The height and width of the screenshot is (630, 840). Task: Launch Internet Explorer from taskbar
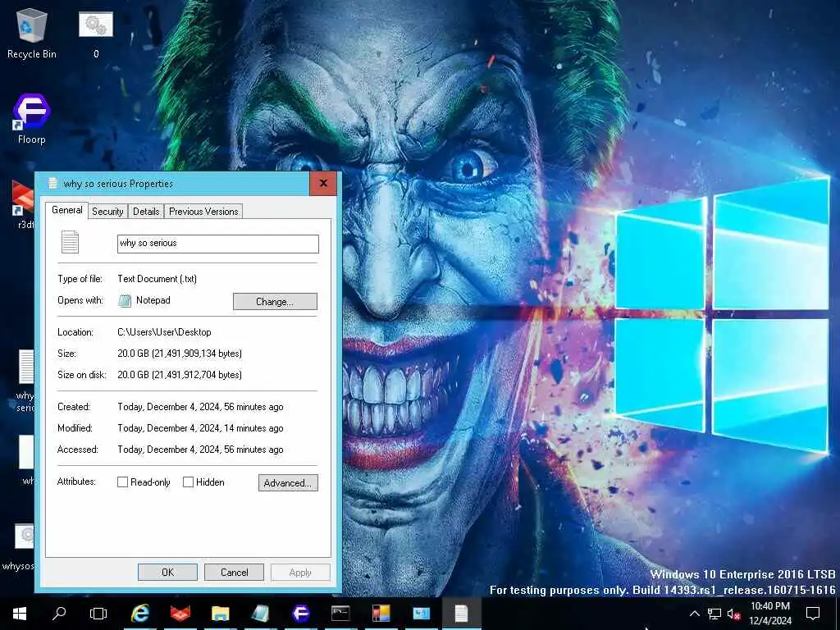(x=139, y=614)
